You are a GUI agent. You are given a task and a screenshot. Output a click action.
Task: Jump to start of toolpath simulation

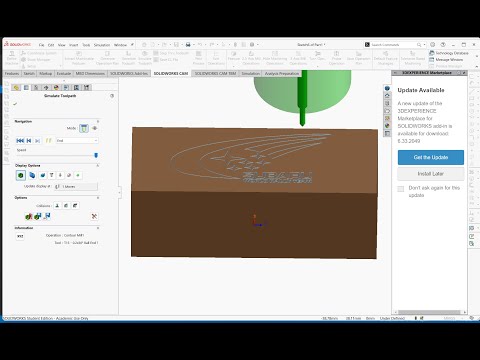20,141
